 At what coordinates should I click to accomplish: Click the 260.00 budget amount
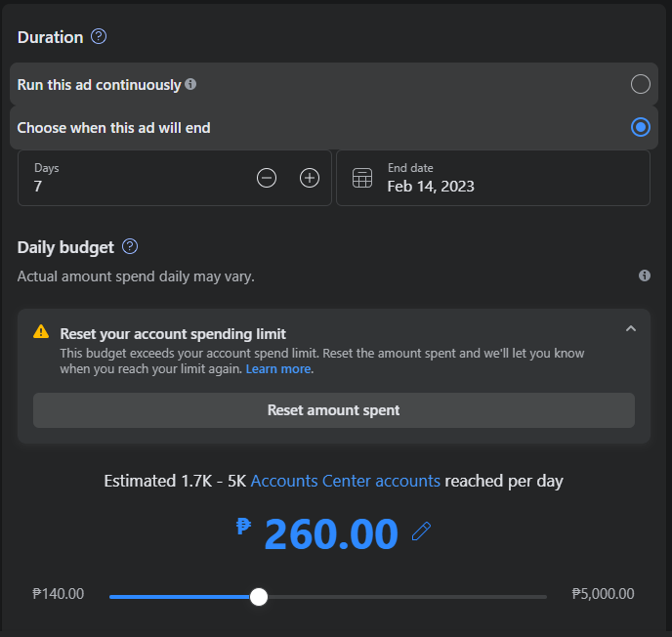[331, 534]
